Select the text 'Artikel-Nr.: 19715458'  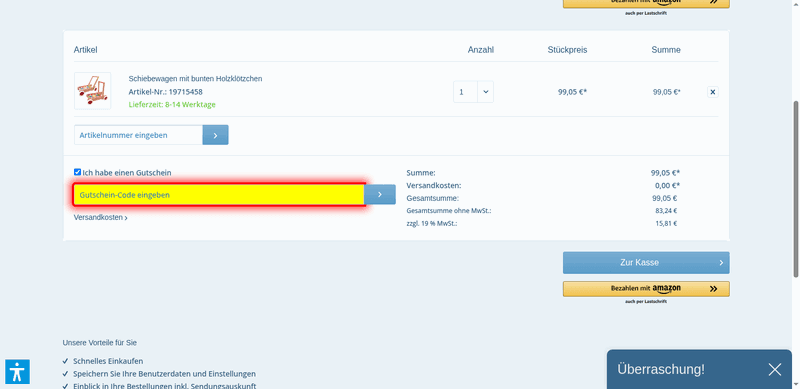[165, 92]
